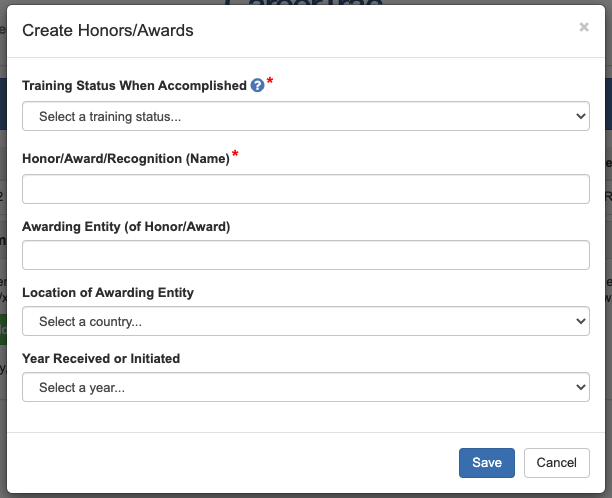Click the year dropdown chevron arrow
The image size is (612, 498).
[x=581, y=387]
